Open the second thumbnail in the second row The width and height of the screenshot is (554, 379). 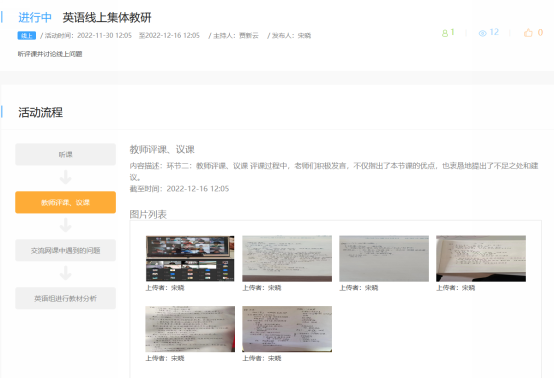pyautogui.click(x=287, y=329)
